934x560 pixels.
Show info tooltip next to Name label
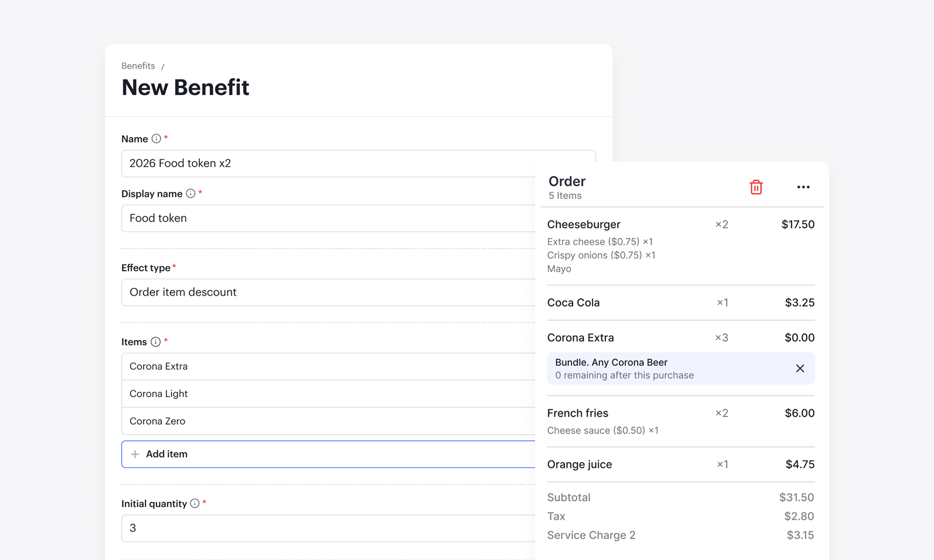coord(156,139)
